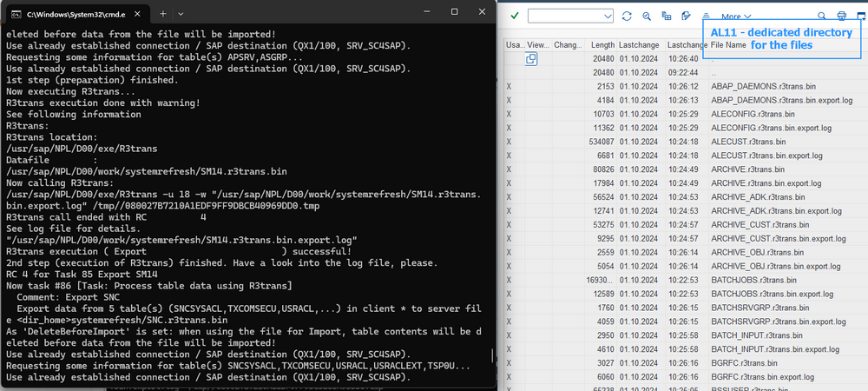868x391 pixels.
Task: Click the 'Usa...' column header
Action: pos(514,45)
